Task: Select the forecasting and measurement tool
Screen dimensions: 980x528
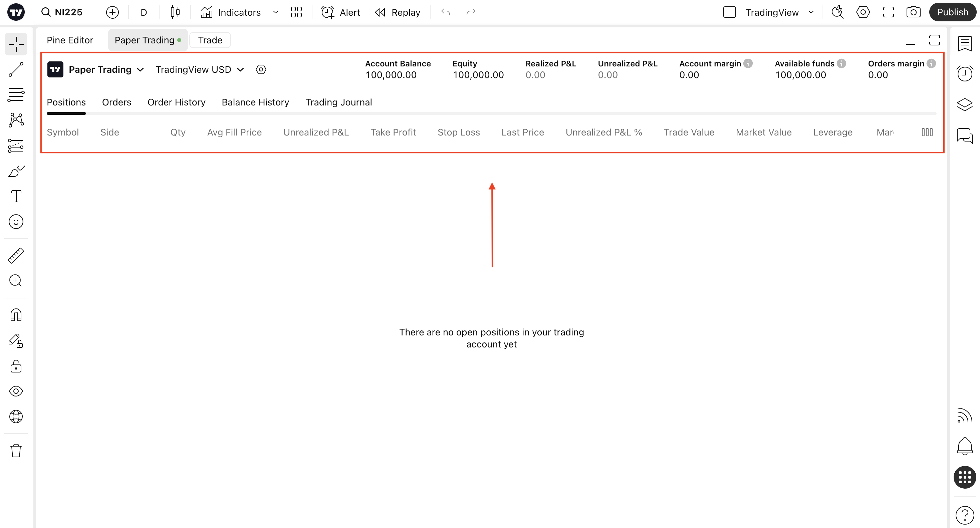Action: click(16, 146)
